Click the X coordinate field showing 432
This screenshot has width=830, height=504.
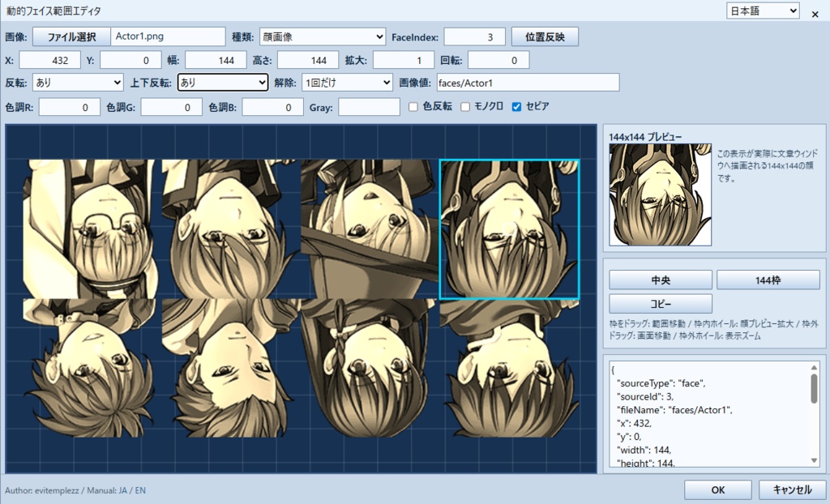(49, 60)
